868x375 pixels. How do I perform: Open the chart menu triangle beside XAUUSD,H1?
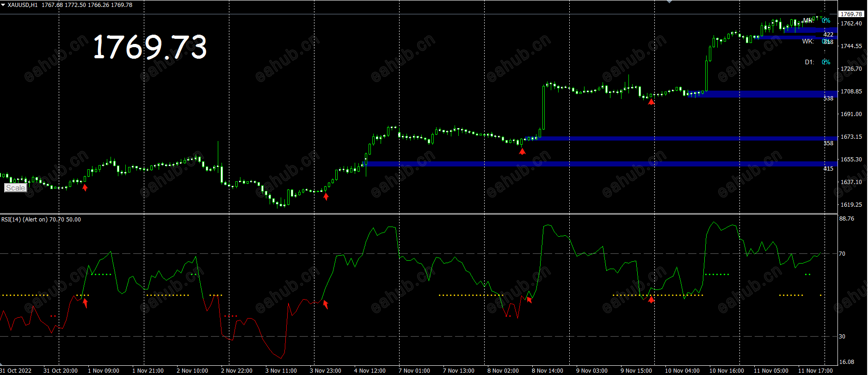coord(3,5)
